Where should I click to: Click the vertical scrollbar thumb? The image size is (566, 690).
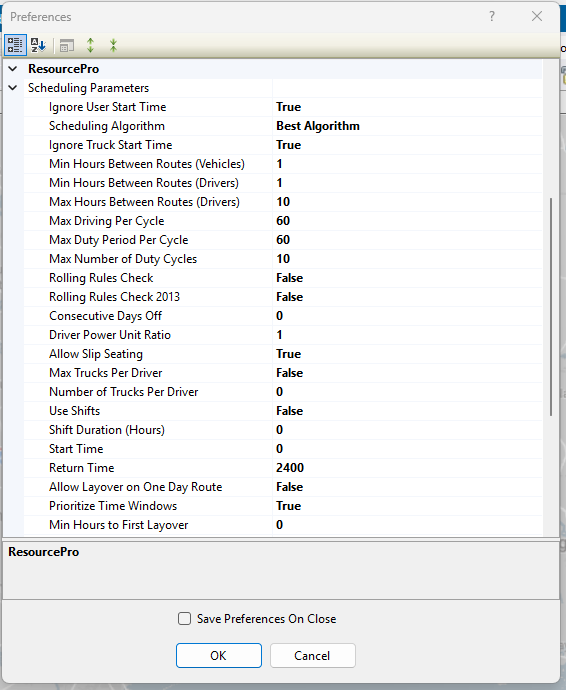[x=551, y=307]
